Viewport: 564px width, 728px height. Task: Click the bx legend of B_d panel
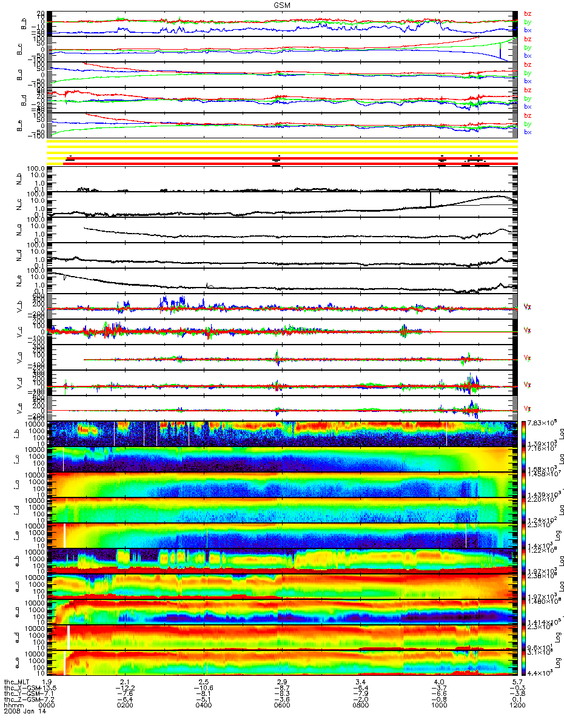pos(527,106)
